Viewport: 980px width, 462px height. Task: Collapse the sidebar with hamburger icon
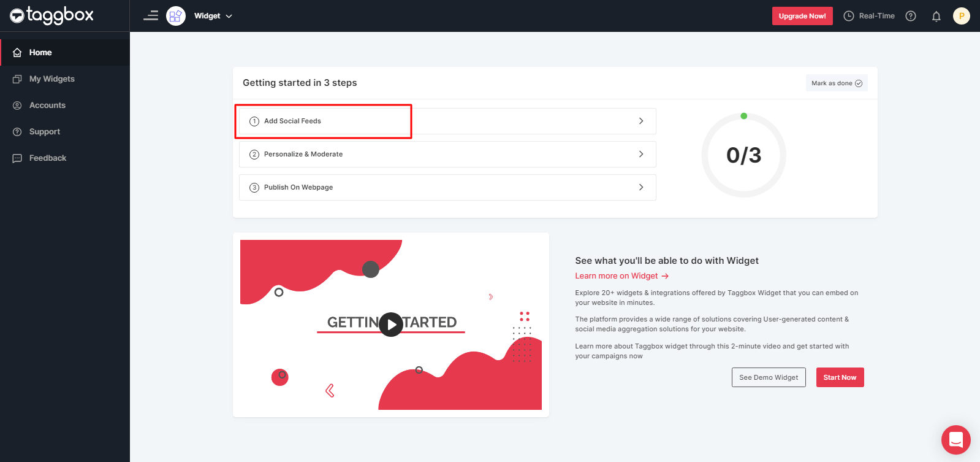click(x=151, y=16)
